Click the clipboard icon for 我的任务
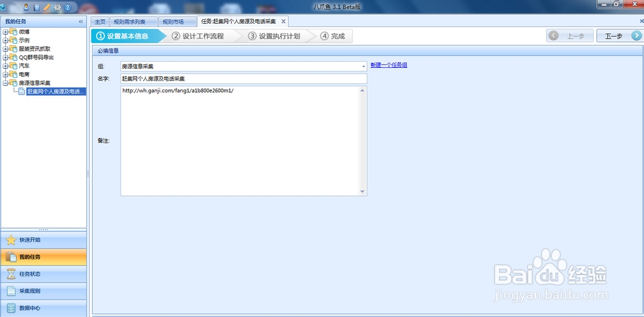The image size is (644, 317). pyautogui.click(x=11, y=257)
